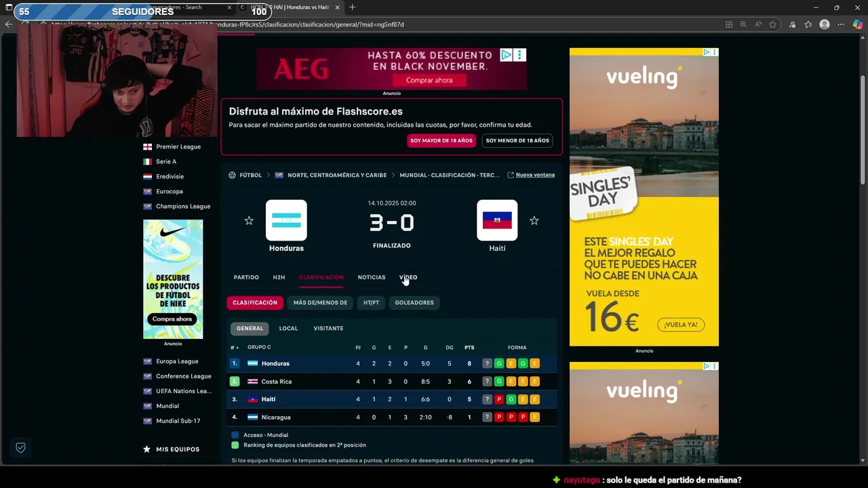Viewport: 868px width, 488px height.
Task: Open AdChoices icon on AEG banner
Action: pyautogui.click(x=507, y=55)
